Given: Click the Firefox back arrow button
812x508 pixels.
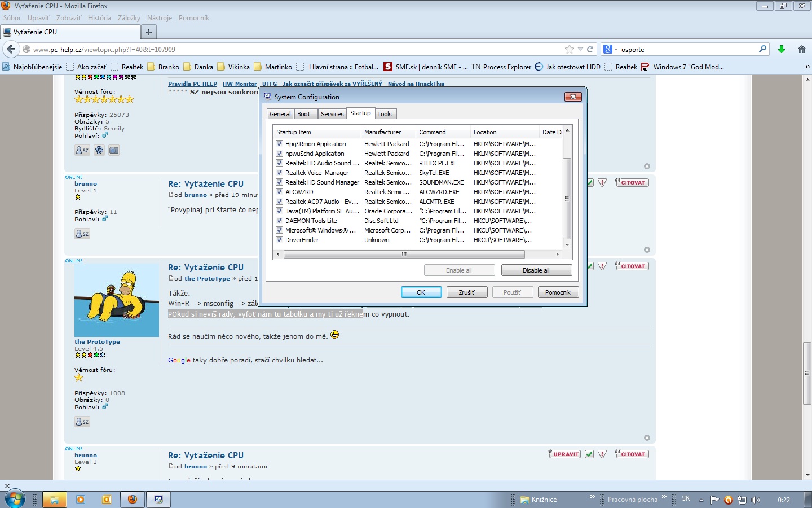Looking at the screenshot, I should tap(11, 49).
